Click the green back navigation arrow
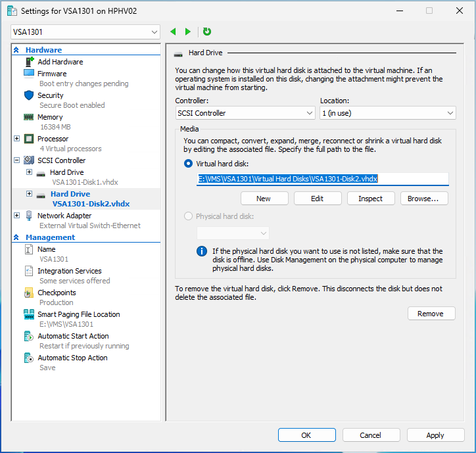Screen dimensions: 476x453 coord(173,32)
